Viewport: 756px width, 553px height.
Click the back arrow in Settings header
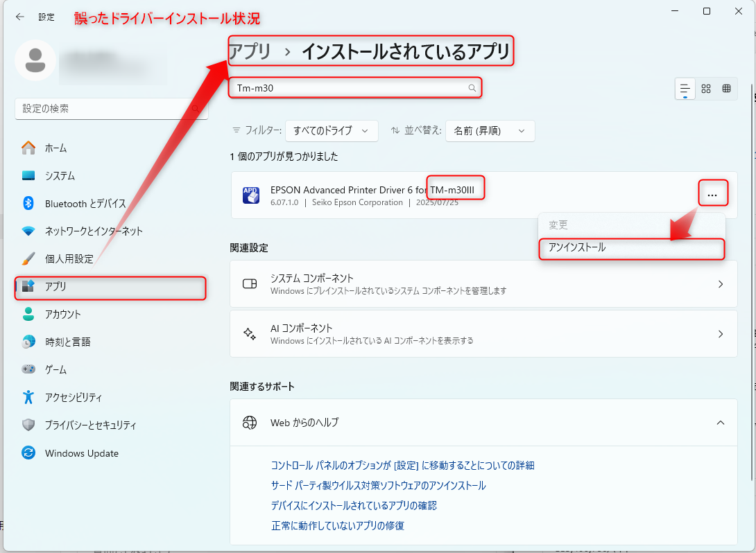pyautogui.click(x=20, y=17)
